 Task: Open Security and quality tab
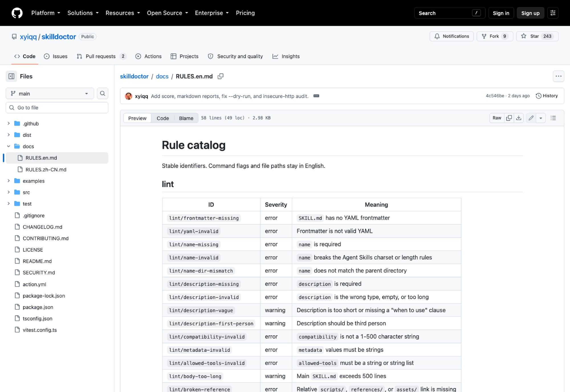(235, 56)
